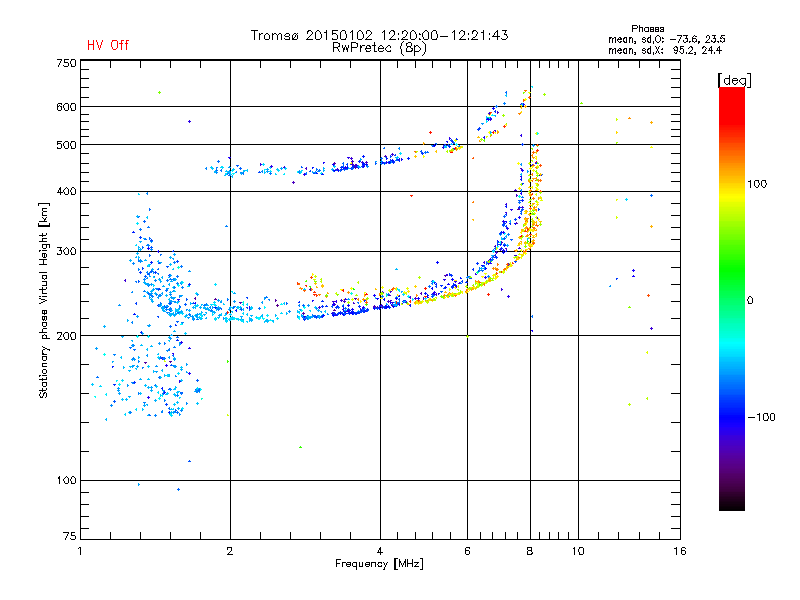Click the "Frequency [MHz]" x-axis title

click(379, 564)
